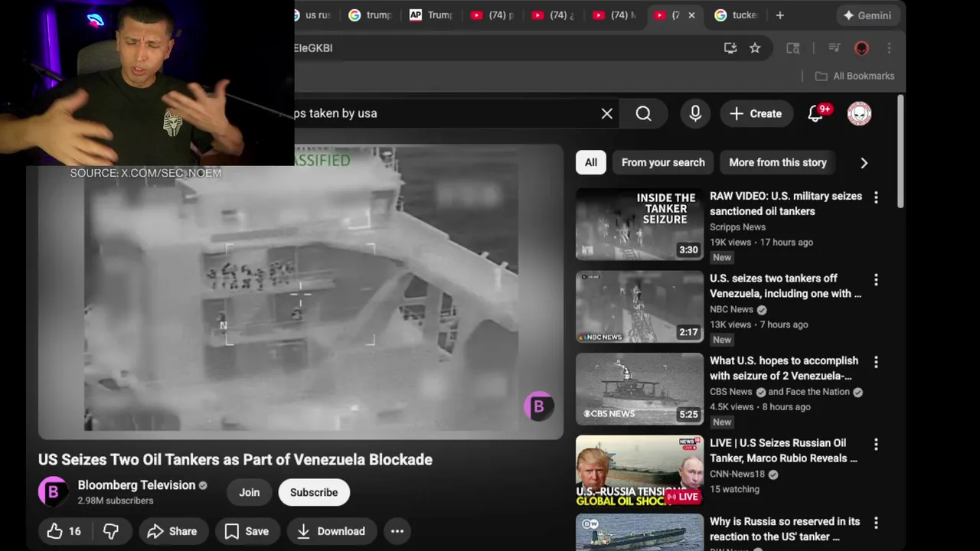
Task: Switch to the AP Trump tab
Action: pyautogui.click(x=431, y=15)
